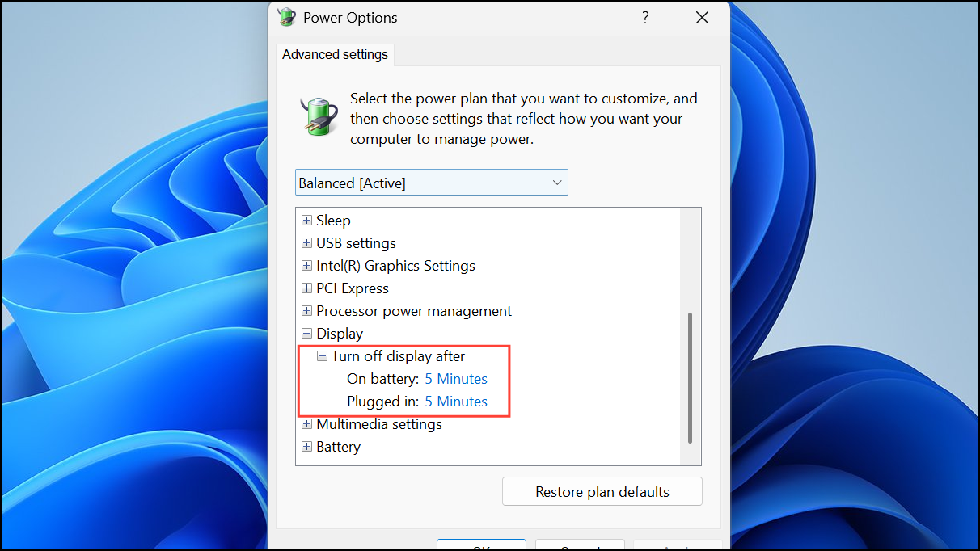Switch to the Advanced settings tab
980x551 pixels.
click(335, 54)
